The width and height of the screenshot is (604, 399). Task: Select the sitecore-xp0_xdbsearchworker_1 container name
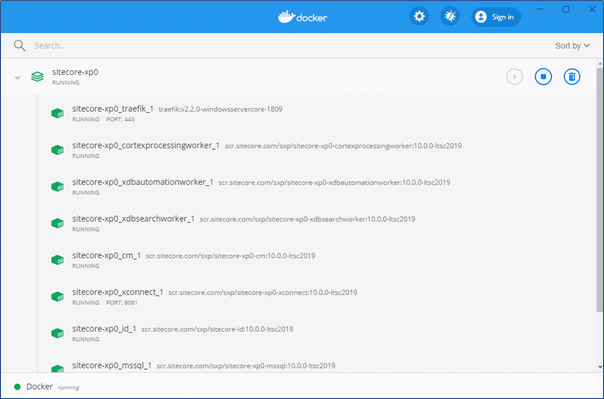133,219
